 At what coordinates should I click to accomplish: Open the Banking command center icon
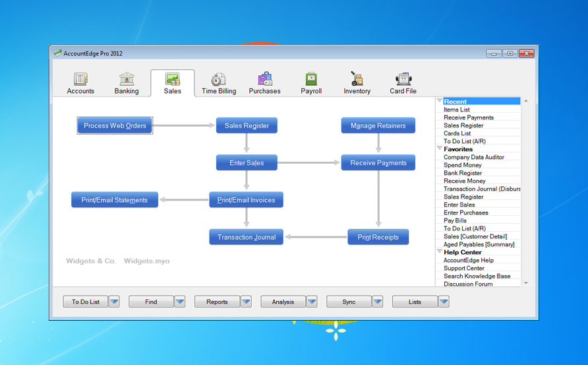pyautogui.click(x=127, y=79)
